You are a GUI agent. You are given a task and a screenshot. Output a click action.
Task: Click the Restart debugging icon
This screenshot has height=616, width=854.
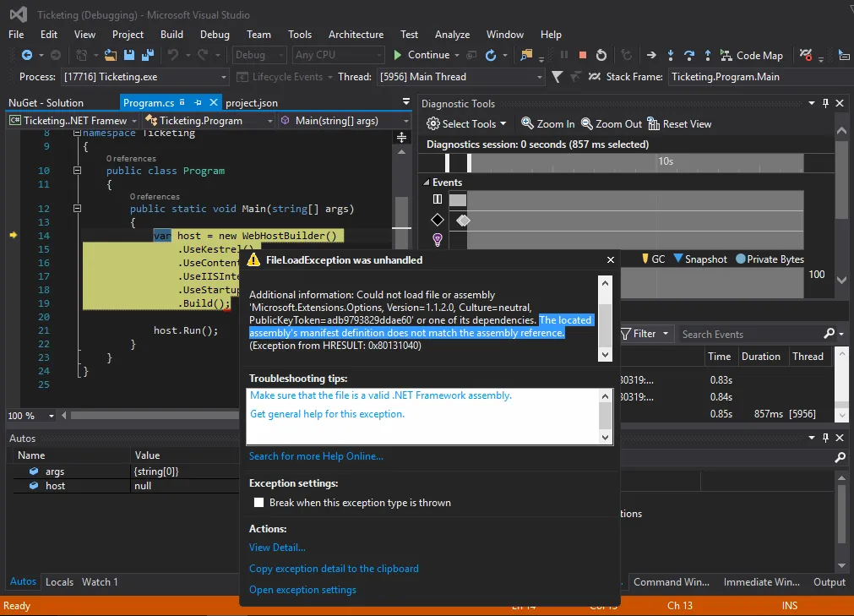point(601,56)
